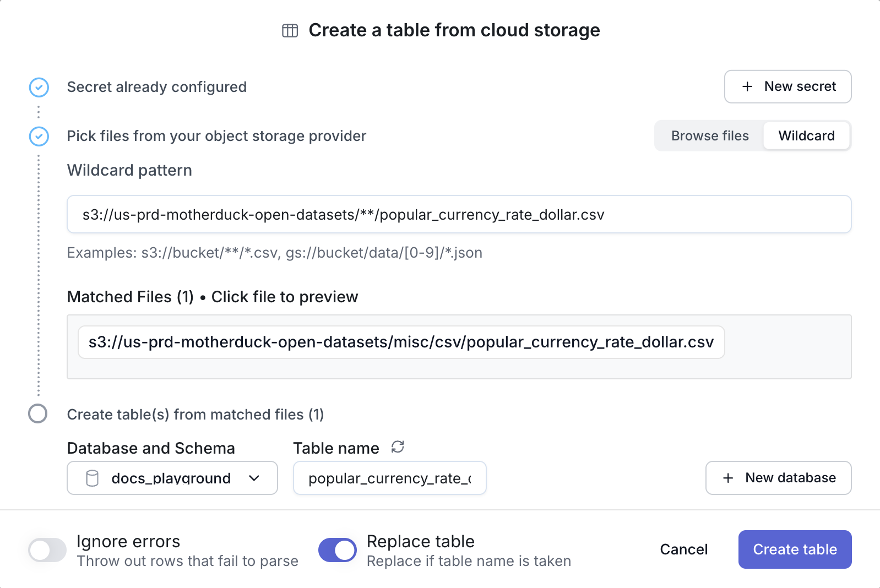The width and height of the screenshot is (880, 588).
Task: Click the Replace table label text
Action: [420, 542]
